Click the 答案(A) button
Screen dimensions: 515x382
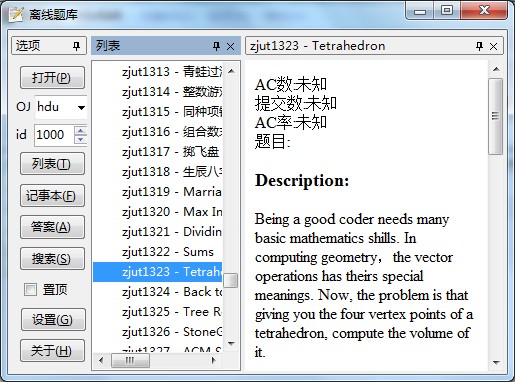point(52,227)
